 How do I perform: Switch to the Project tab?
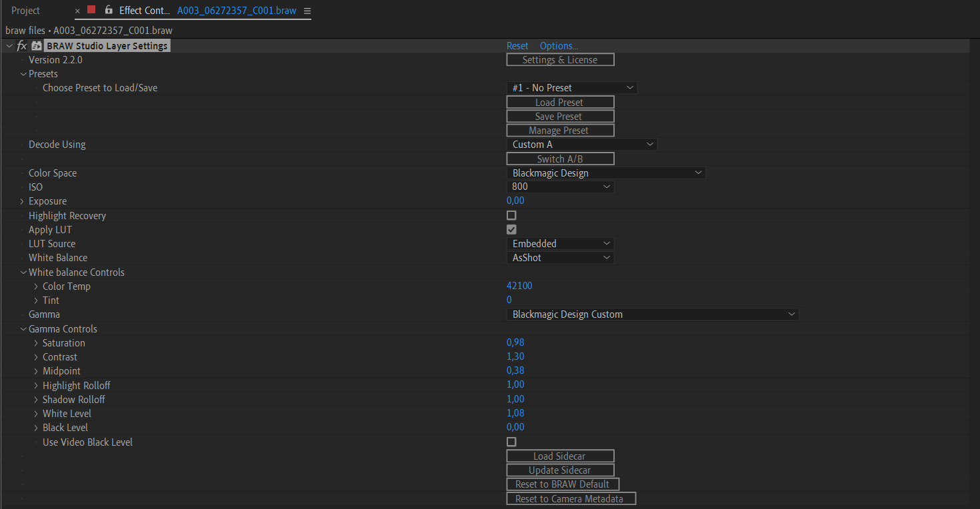(25, 11)
